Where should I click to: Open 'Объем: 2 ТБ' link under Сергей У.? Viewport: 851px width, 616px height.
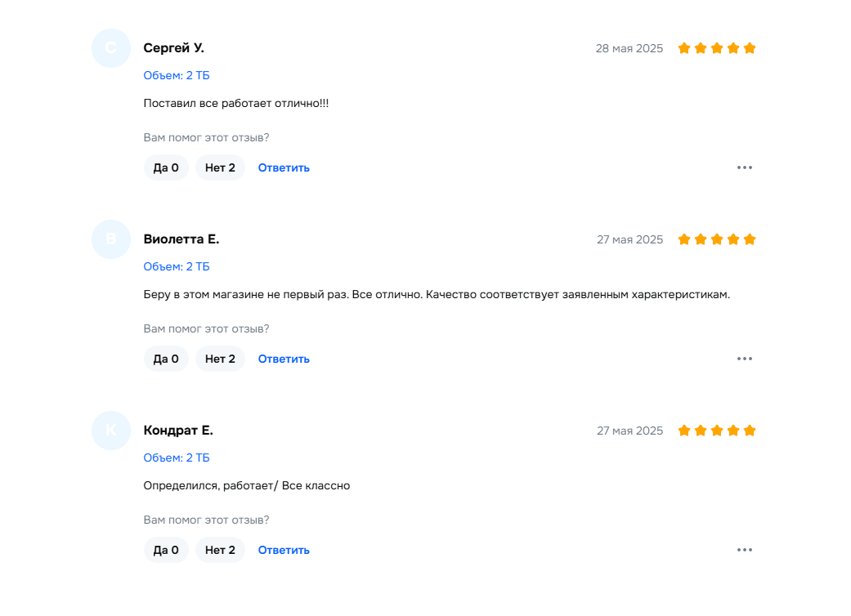177,75
